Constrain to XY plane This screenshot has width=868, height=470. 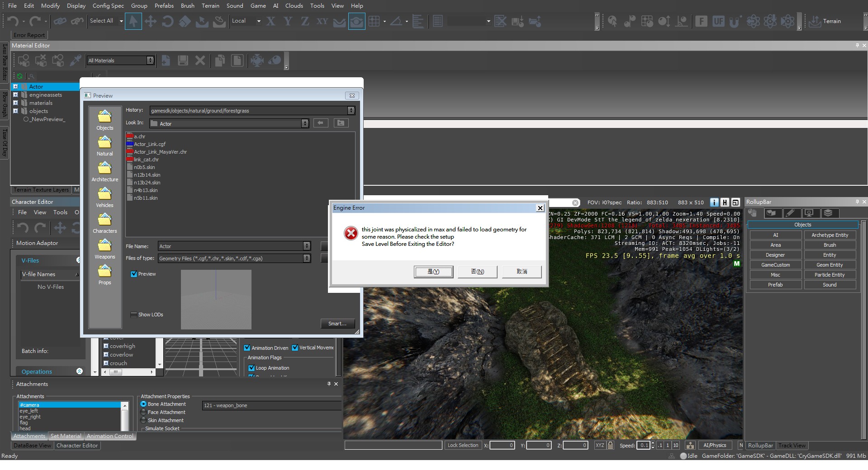(322, 21)
